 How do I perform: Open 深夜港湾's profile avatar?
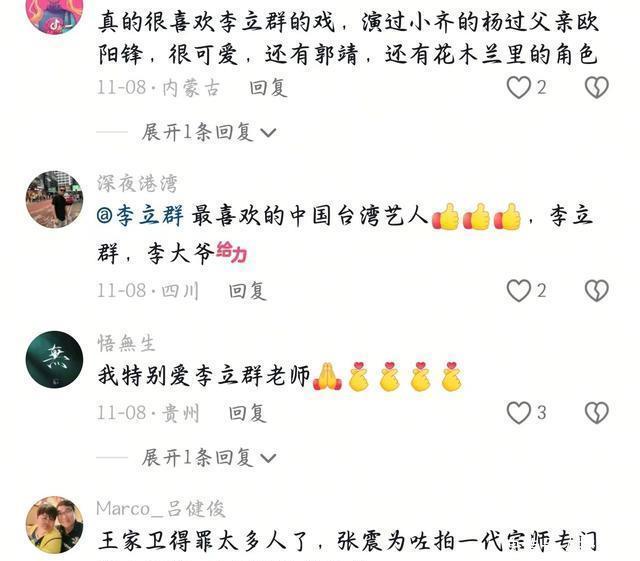pos(54,199)
